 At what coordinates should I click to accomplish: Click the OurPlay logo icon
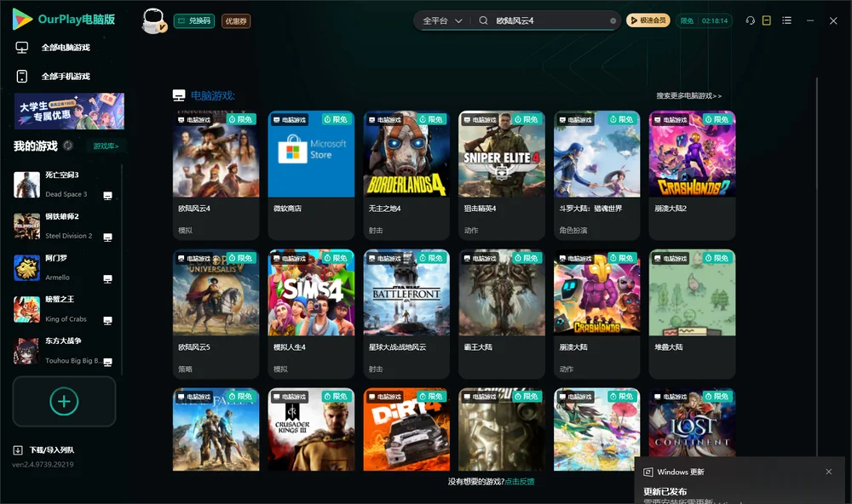(22, 19)
